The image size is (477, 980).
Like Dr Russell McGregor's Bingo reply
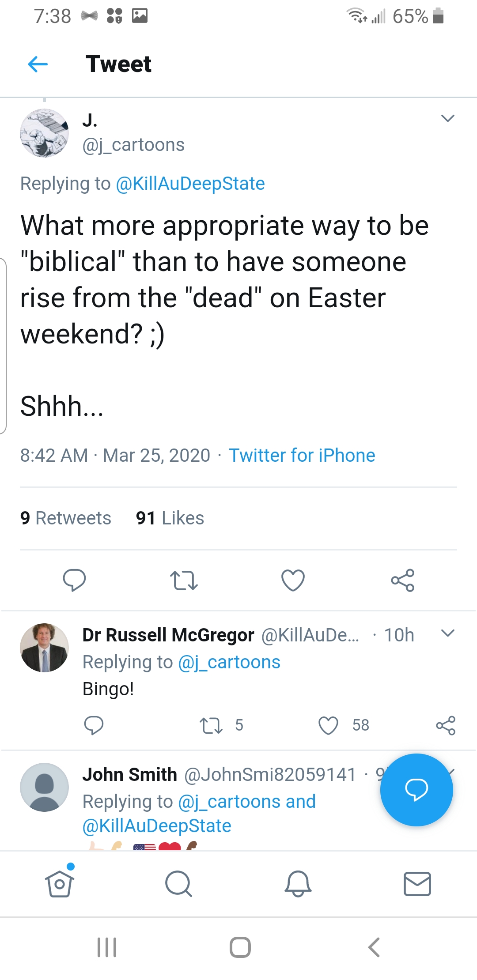coord(328,725)
